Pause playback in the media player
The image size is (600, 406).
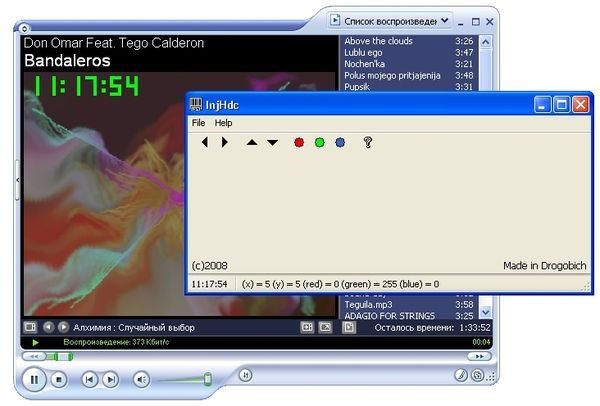tap(34, 379)
